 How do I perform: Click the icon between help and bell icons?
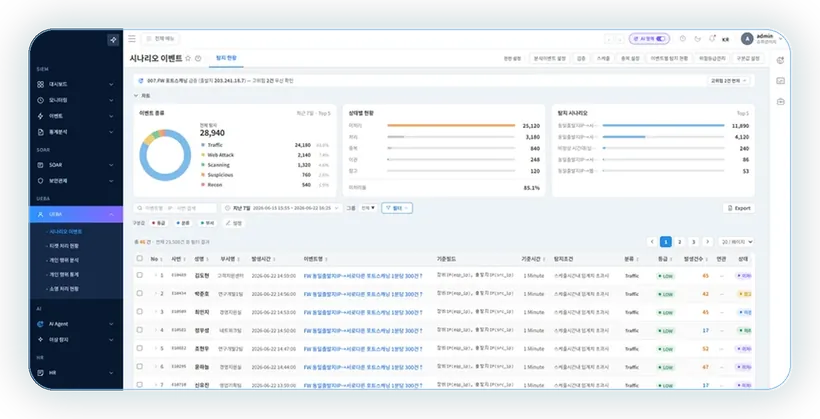tap(697, 39)
